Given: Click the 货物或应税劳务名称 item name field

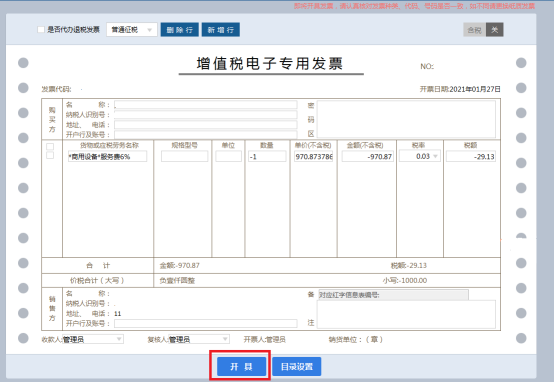Looking at the screenshot, I should 107,156.
